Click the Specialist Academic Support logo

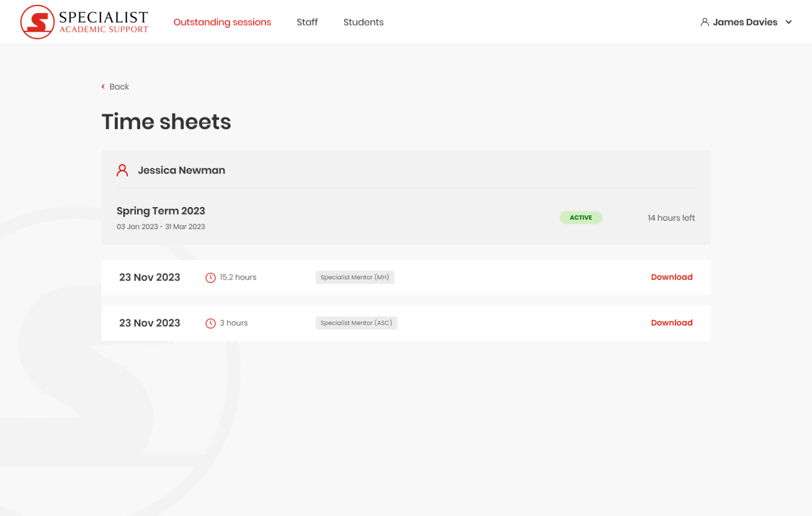85,22
